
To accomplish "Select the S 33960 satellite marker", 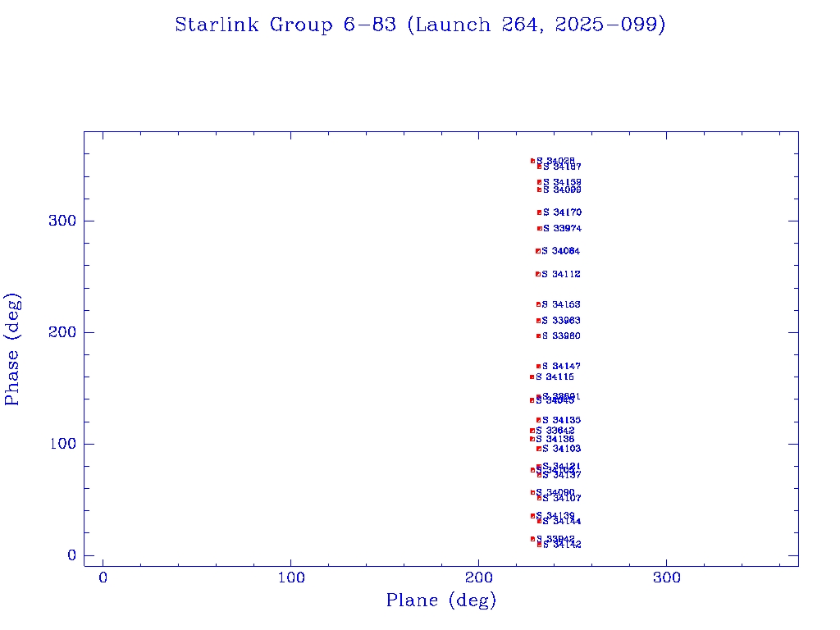I will (x=538, y=336).
